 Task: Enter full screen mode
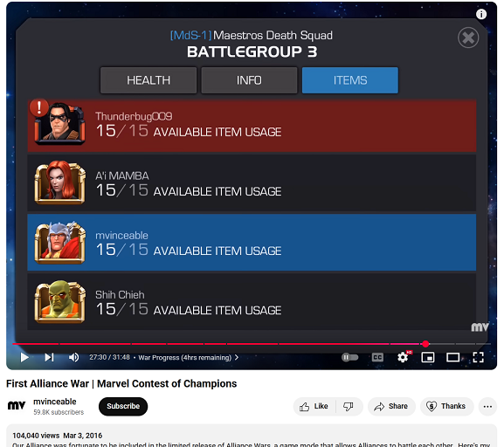point(479,357)
